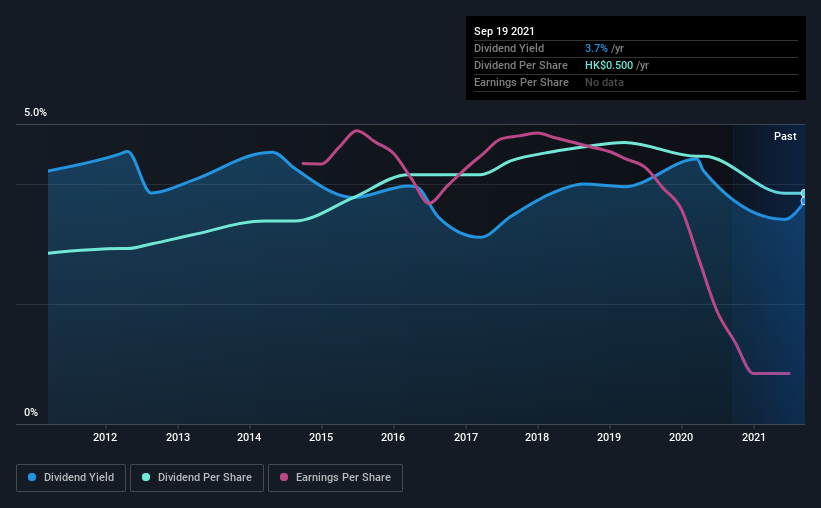Select the 2021 year label on axis
This screenshot has height=508, width=821.
coord(753,437)
